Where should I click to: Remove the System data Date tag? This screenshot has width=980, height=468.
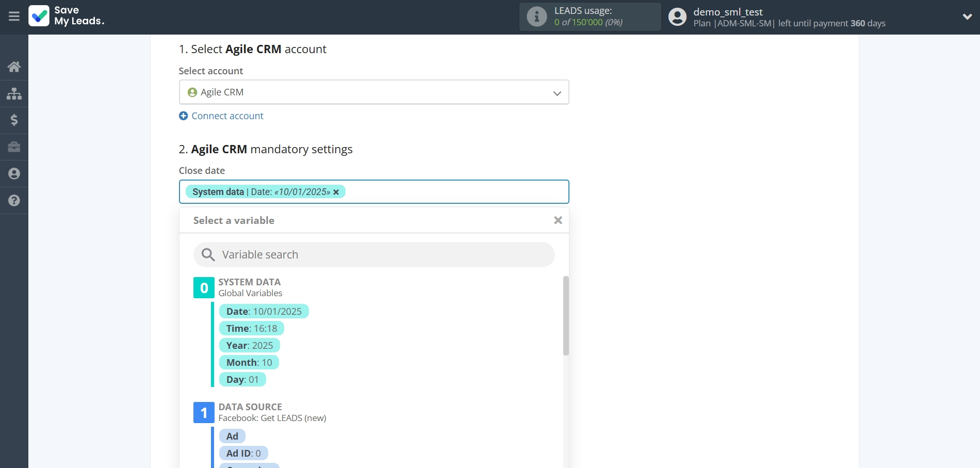tap(336, 192)
